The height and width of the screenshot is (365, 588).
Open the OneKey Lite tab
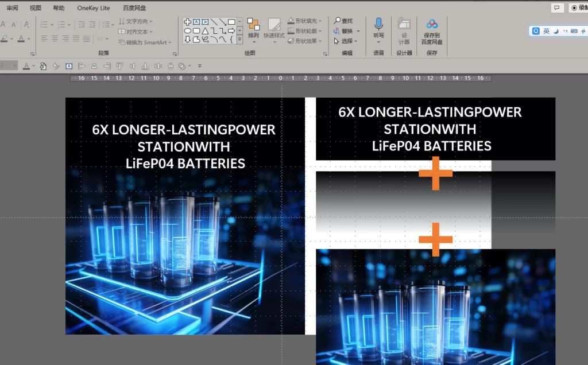[94, 8]
